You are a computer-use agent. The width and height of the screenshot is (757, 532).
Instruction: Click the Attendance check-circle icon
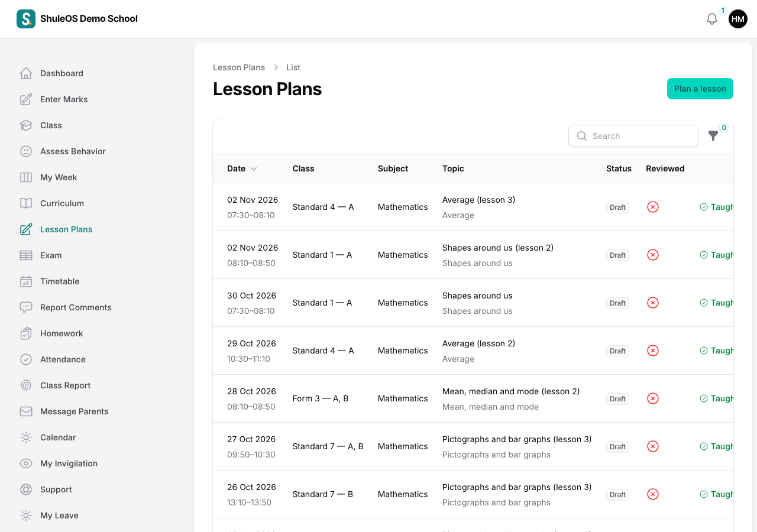(x=26, y=359)
